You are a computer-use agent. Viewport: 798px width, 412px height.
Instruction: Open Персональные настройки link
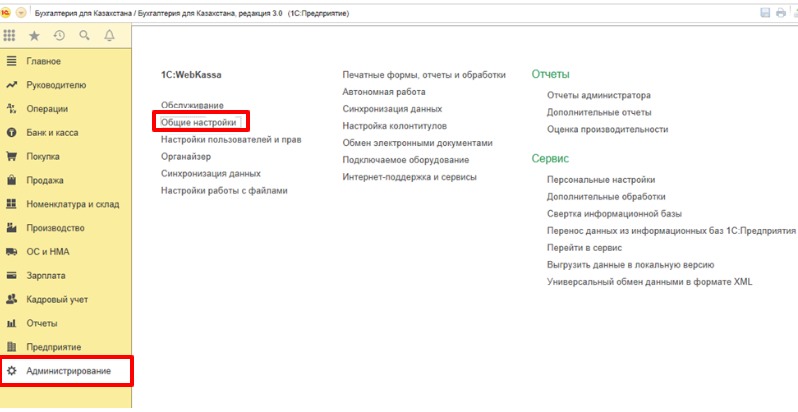pyautogui.click(x=601, y=180)
